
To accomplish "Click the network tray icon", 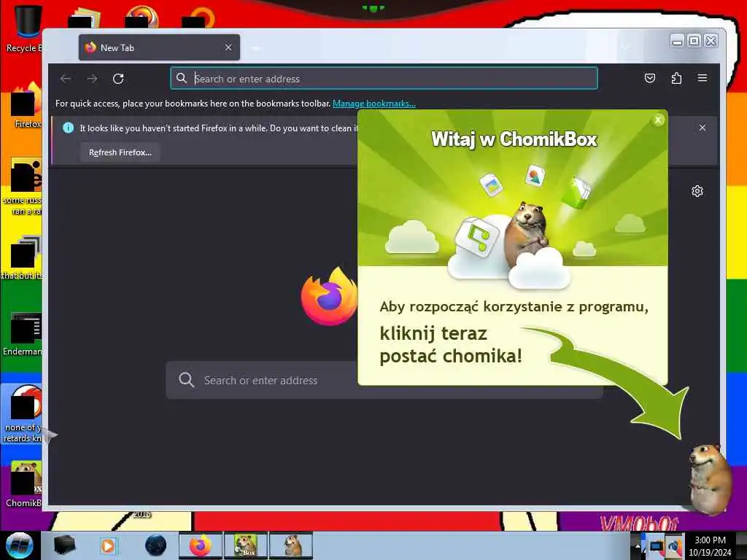I will (657, 545).
